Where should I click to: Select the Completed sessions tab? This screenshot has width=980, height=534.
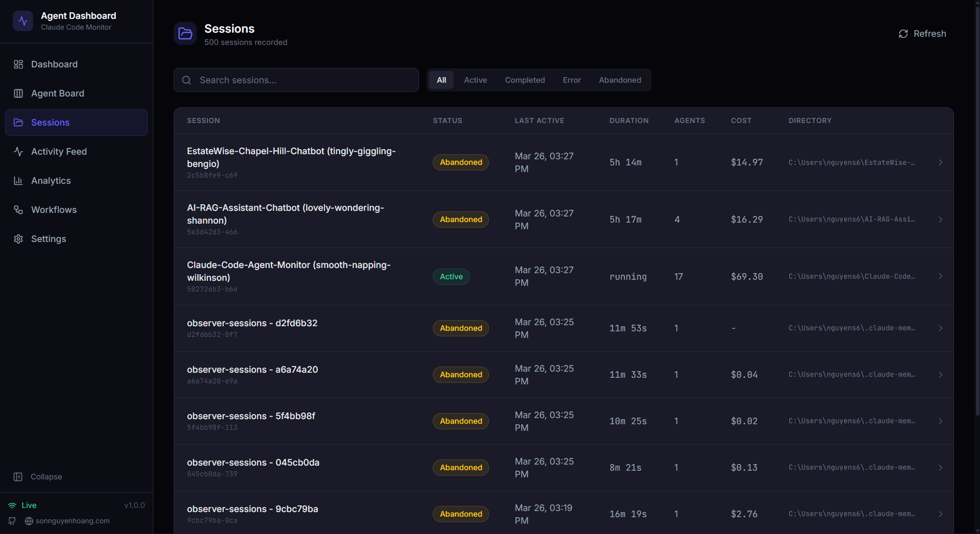(x=525, y=80)
